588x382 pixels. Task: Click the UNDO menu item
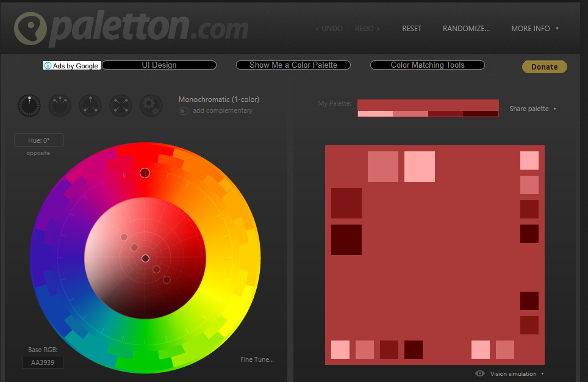(329, 29)
